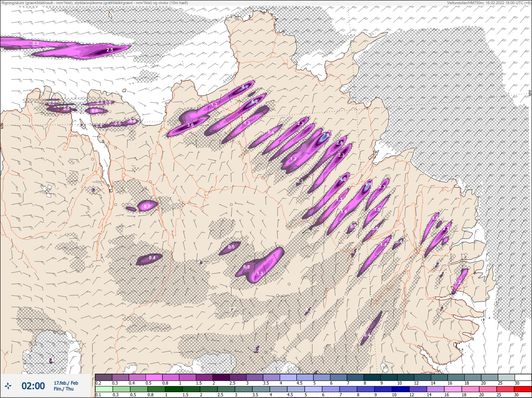Click the wind-rose logo beside the 02:00 time

[x=8, y=386]
